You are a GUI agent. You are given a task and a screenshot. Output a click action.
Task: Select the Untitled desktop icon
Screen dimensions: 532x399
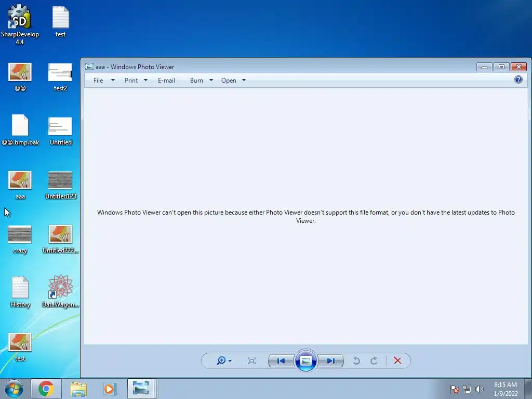coord(60,131)
